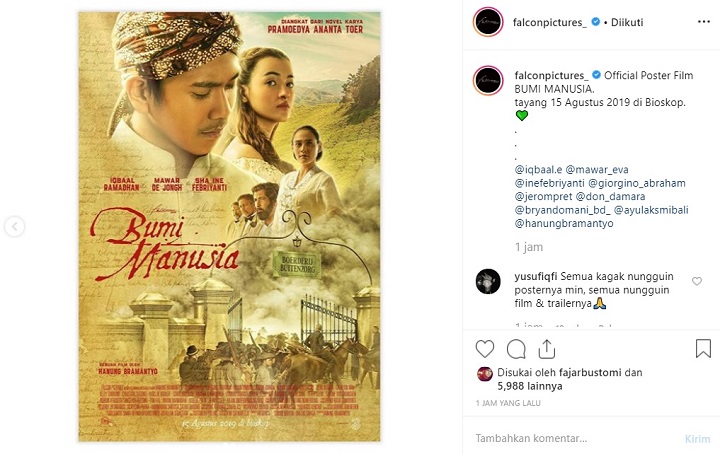Save the post with the bookmark icon
This screenshot has height=454, width=720.
pos(703,348)
